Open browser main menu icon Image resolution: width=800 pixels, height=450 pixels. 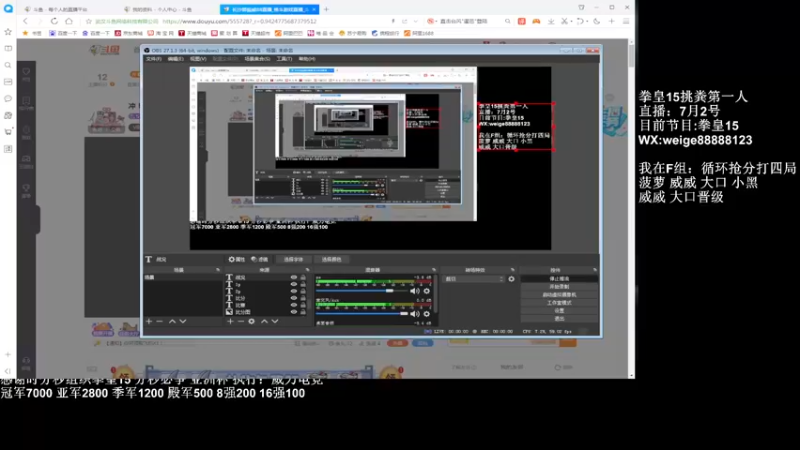(626, 21)
